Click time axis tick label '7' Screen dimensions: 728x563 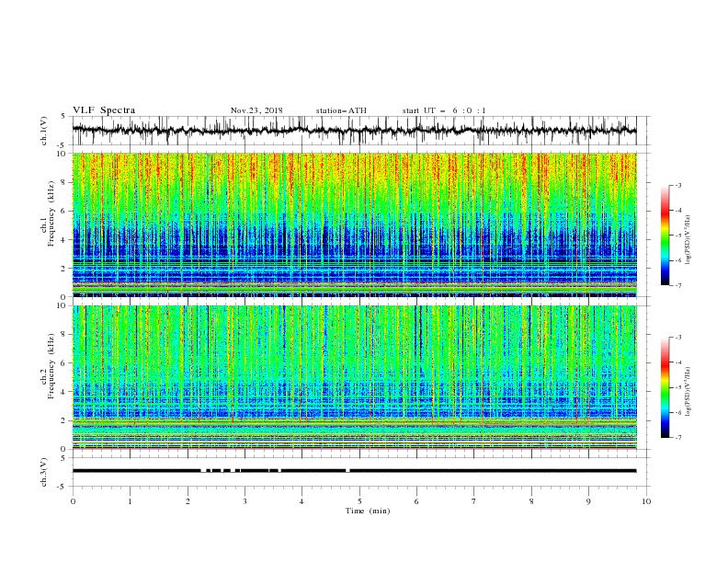click(474, 501)
